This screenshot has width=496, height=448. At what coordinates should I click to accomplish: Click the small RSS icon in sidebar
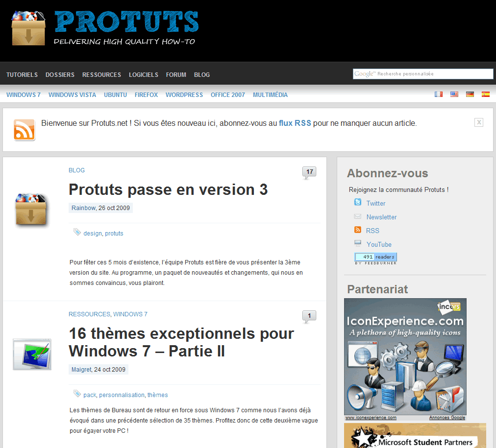coord(358,230)
